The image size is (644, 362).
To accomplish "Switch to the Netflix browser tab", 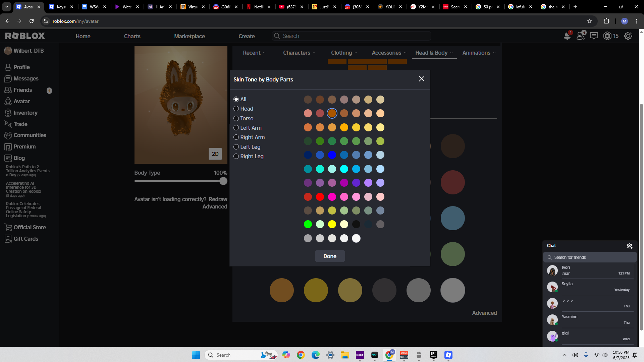I will click(259, 7).
